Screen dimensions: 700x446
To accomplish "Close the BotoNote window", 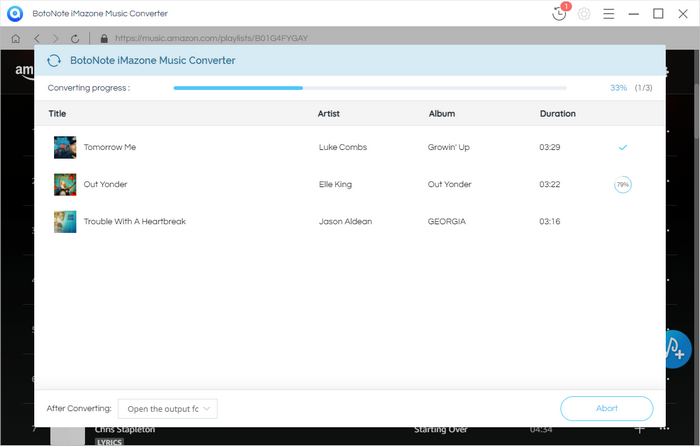I will point(683,14).
